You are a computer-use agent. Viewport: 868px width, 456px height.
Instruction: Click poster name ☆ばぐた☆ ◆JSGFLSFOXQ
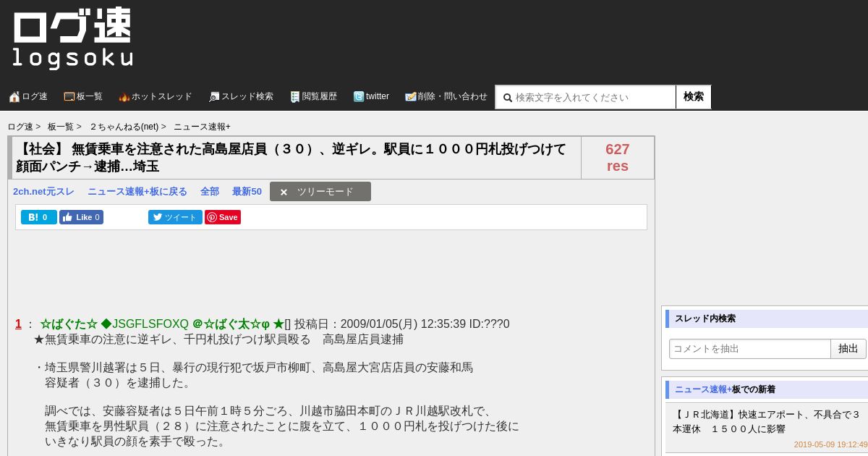pyautogui.click(x=114, y=324)
